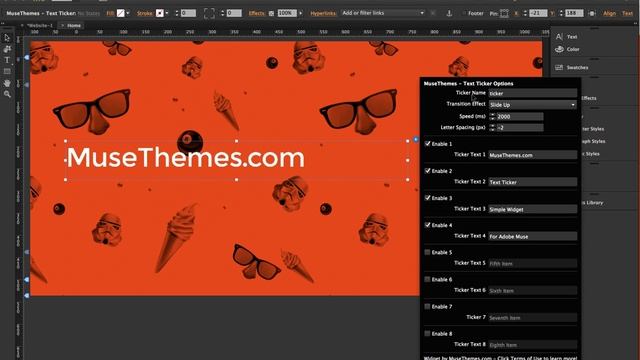Screen dimensions: 640x360
Task: Click the transform icon right of the Y field
Action: 592,13
